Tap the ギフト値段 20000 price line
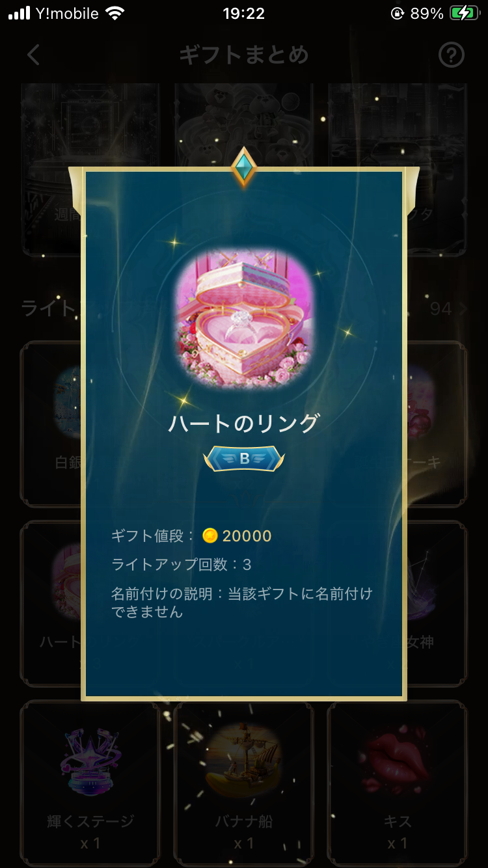The height and width of the screenshot is (868, 488). 192,536
